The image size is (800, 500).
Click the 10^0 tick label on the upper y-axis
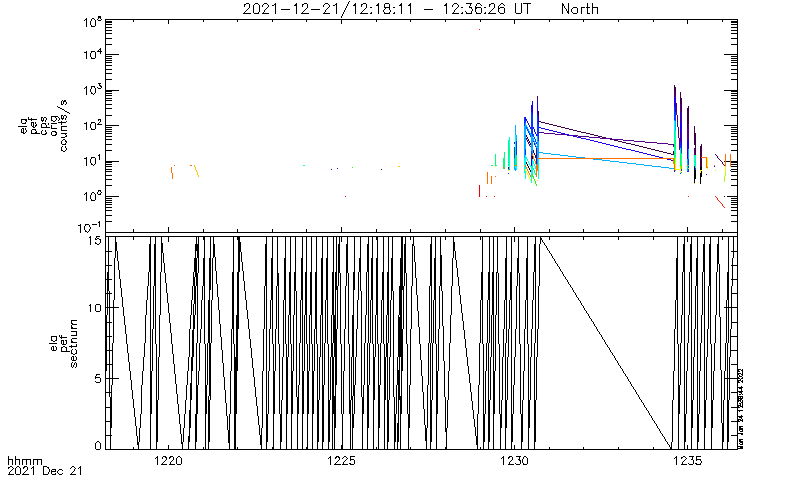pyautogui.click(x=93, y=195)
